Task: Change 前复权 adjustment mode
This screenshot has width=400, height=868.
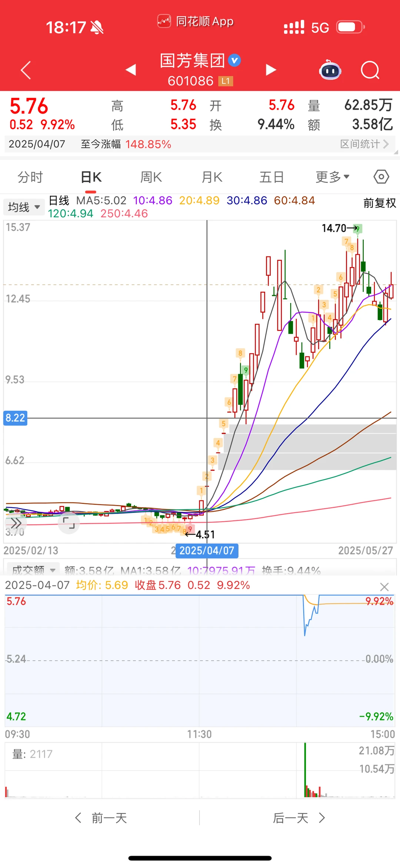Action: tap(380, 203)
